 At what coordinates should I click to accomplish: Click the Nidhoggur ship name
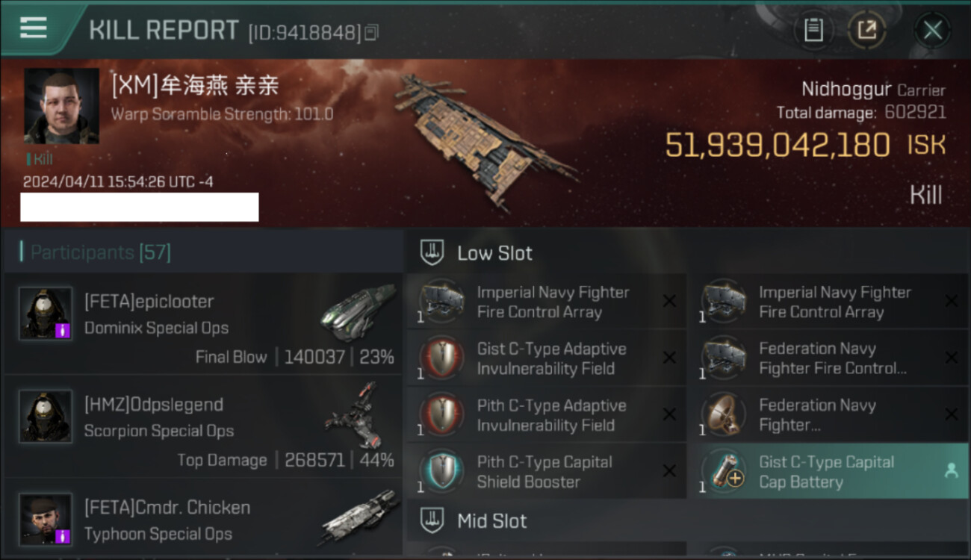846,90
